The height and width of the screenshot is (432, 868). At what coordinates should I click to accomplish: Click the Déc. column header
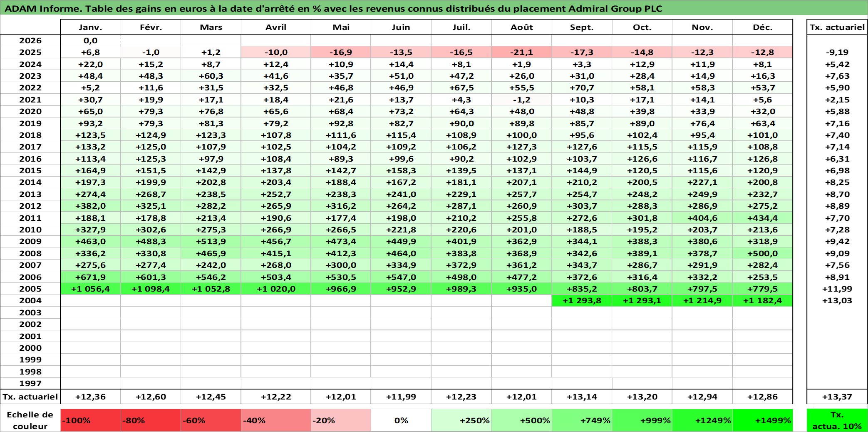pos(762,27)
